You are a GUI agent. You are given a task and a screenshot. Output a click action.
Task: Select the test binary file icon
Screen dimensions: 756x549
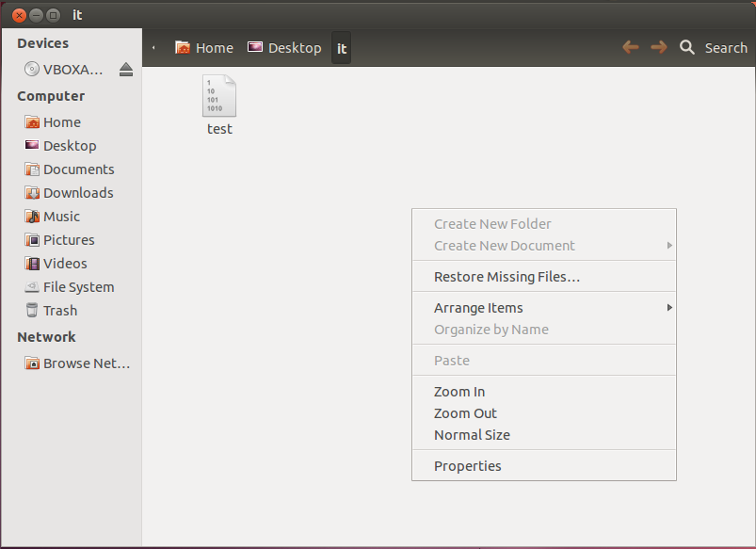tap(219, 95)
